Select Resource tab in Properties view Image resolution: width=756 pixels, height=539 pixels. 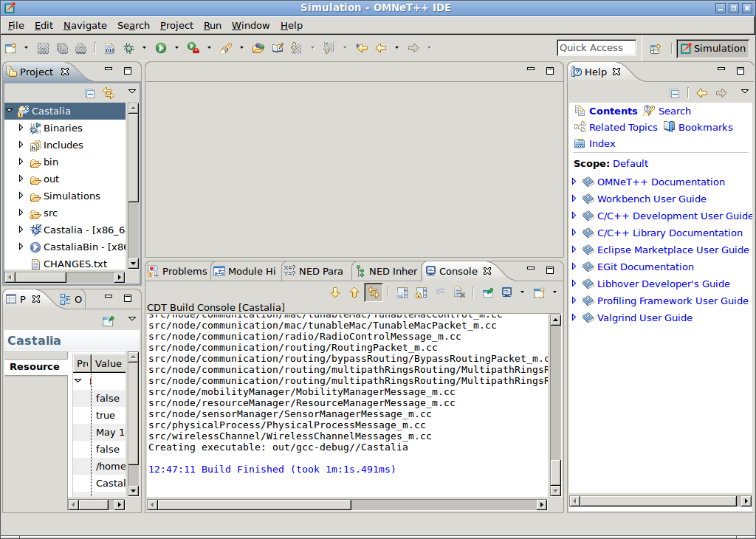tap(35, 366)
